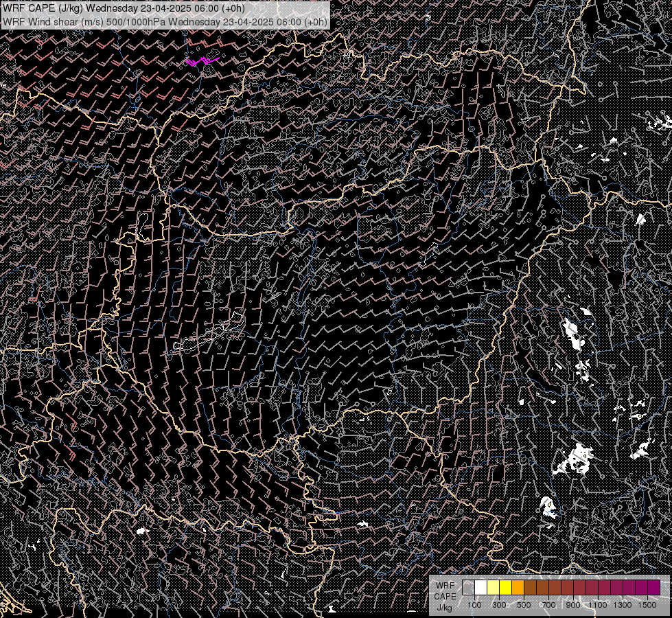Click the '1100' legend label

pyautogui.click(x=597, y=605)
